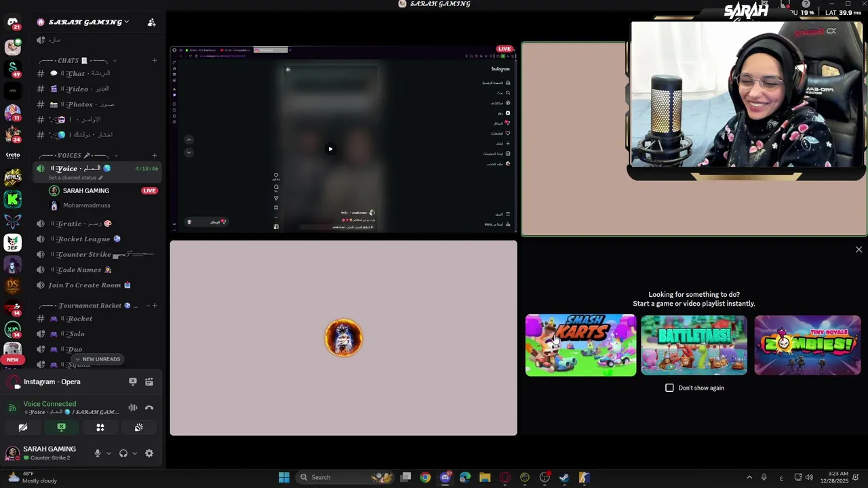This screenshot has height=488, width=868.
Task: Play the video in stream preview
Action: [330, 149]
